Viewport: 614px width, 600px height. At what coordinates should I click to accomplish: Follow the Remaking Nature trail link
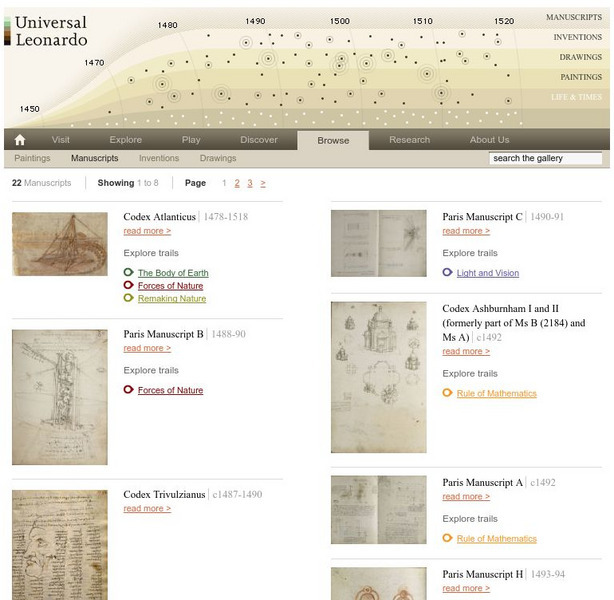tap(172, 299)
